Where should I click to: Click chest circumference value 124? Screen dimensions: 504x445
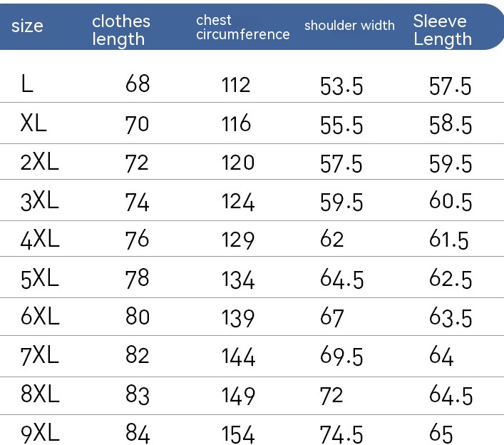coord(237,201)
